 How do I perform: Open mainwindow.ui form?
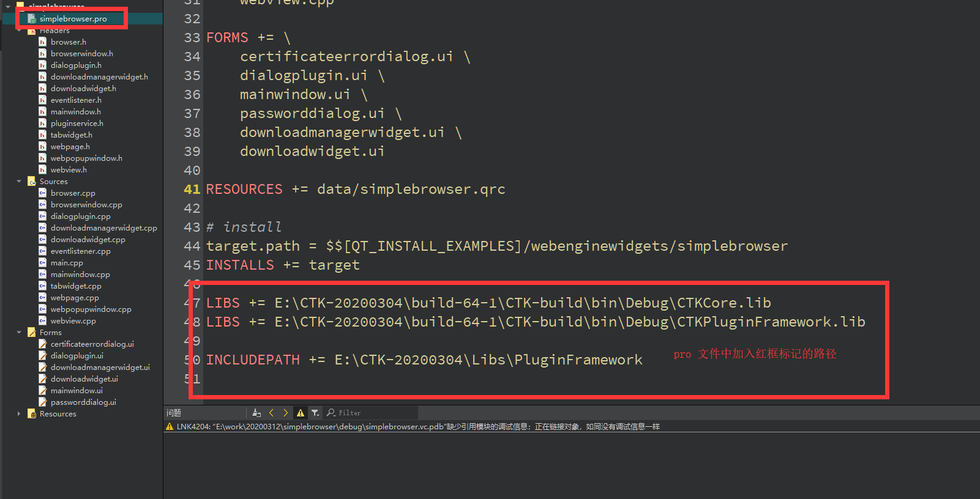click(x=77, y=391)
